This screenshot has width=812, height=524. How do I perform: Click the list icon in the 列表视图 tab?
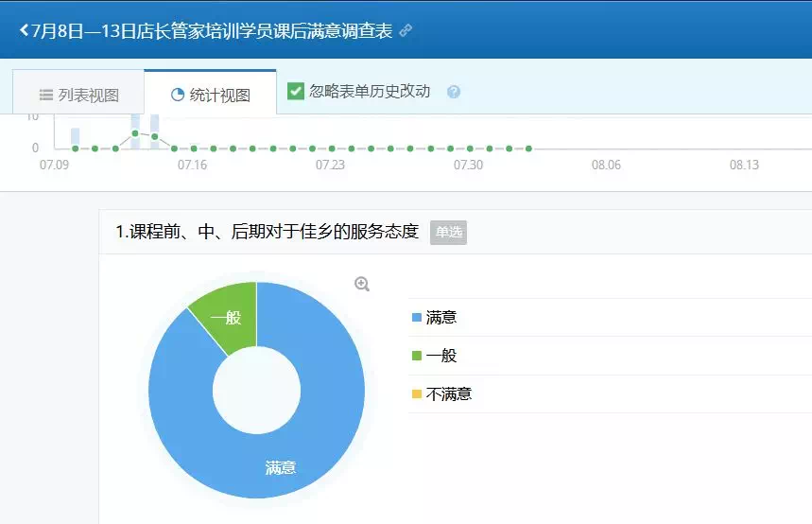pyautogui.click(x=45, y=96)
